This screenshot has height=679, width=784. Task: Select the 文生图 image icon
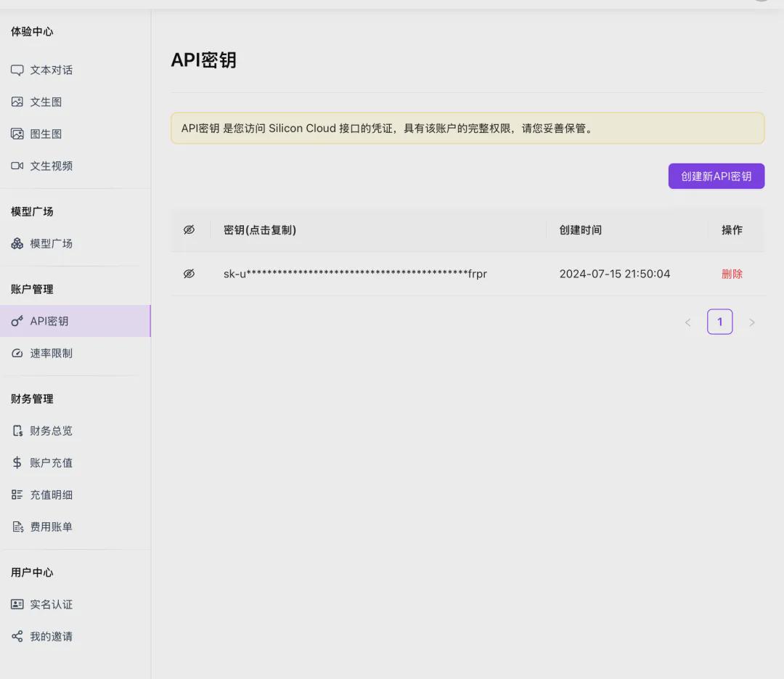tap(17, 102)
